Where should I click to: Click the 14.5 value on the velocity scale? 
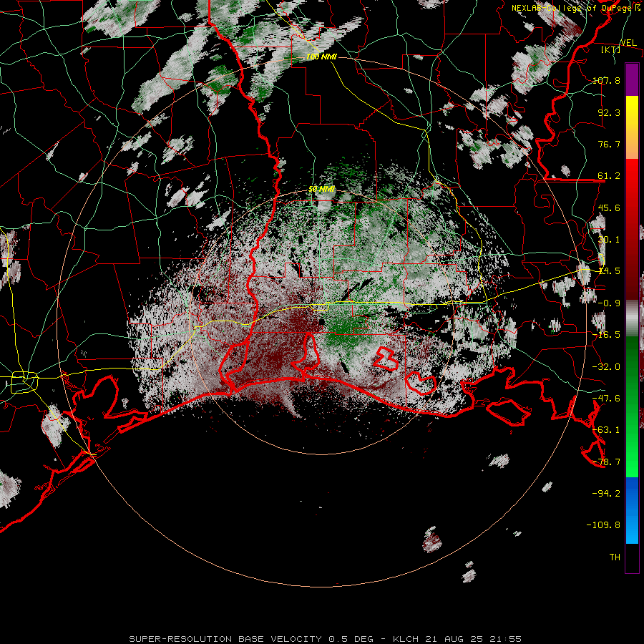coord(609,271)
